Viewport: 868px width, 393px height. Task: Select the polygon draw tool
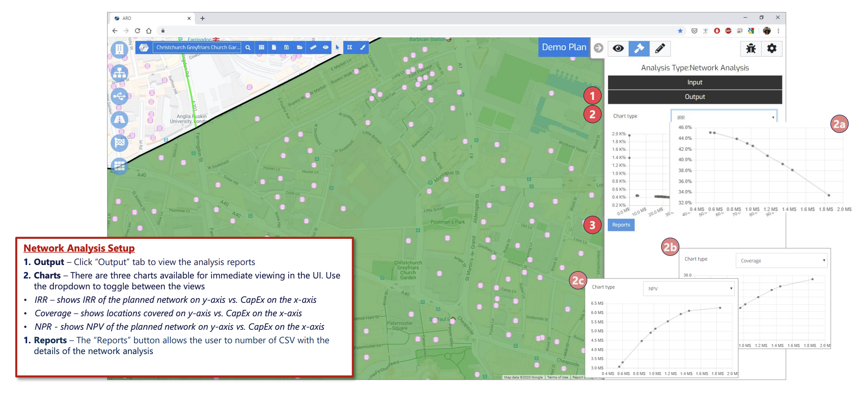point(349,48)
